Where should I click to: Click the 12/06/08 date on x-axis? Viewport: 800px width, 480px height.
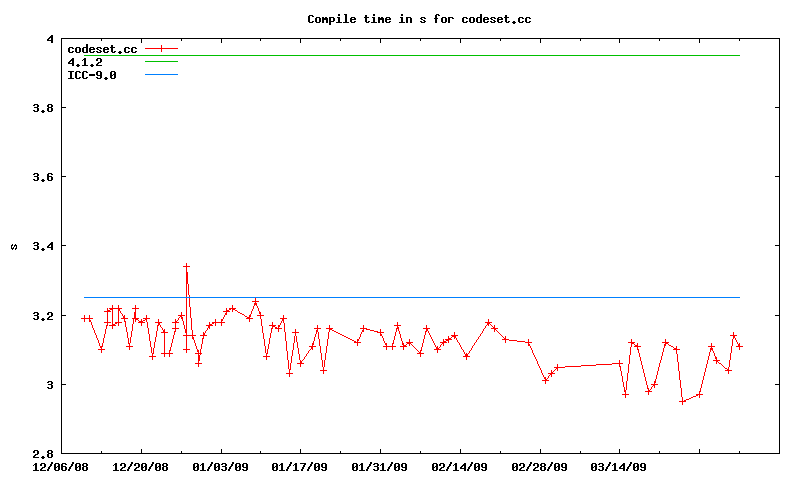(x=62, y=466)
